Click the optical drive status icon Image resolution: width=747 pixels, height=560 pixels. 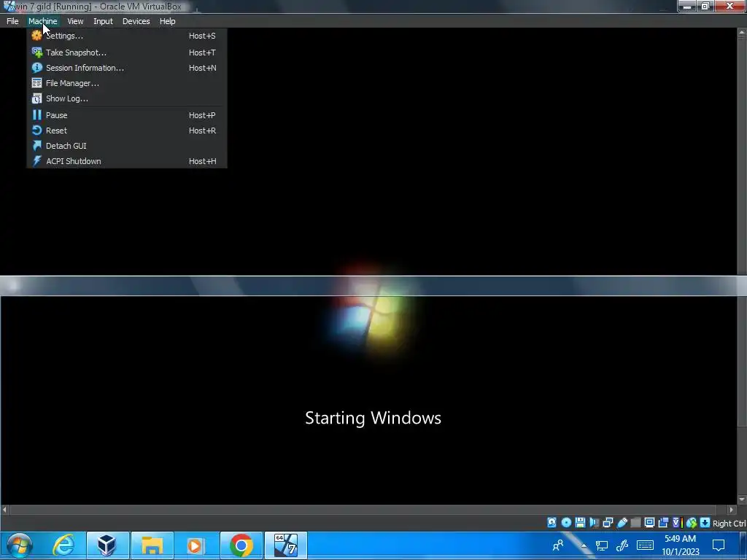pos(566,523)
